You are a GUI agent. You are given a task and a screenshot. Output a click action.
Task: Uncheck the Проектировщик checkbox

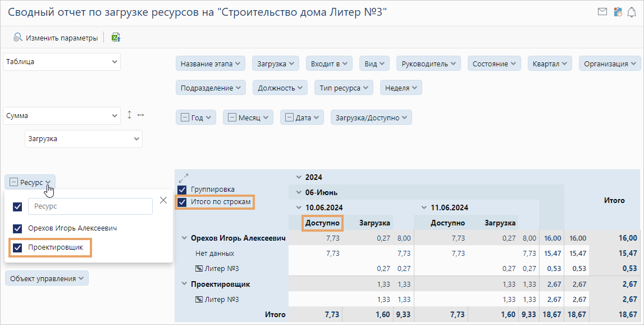(17, 247)
